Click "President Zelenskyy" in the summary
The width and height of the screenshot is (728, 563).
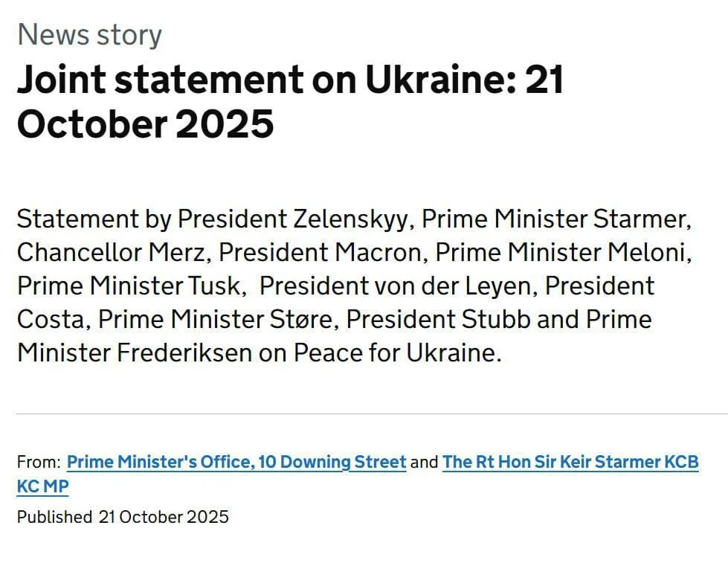292,219
